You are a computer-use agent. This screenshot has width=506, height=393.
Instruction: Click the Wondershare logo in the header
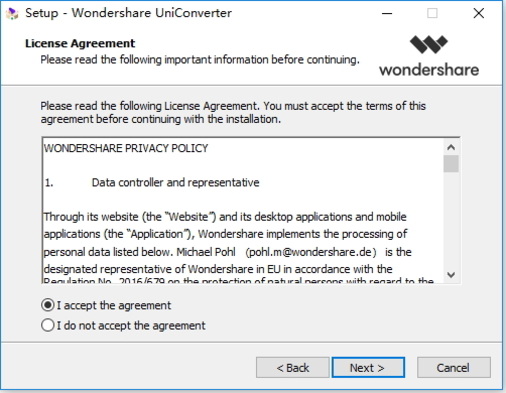pos(429,56)
